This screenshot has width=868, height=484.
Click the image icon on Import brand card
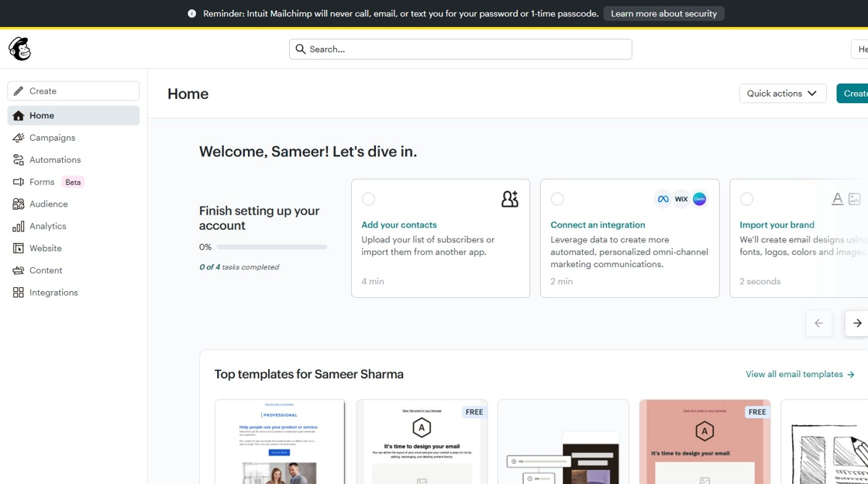click(x=855, y=198)
